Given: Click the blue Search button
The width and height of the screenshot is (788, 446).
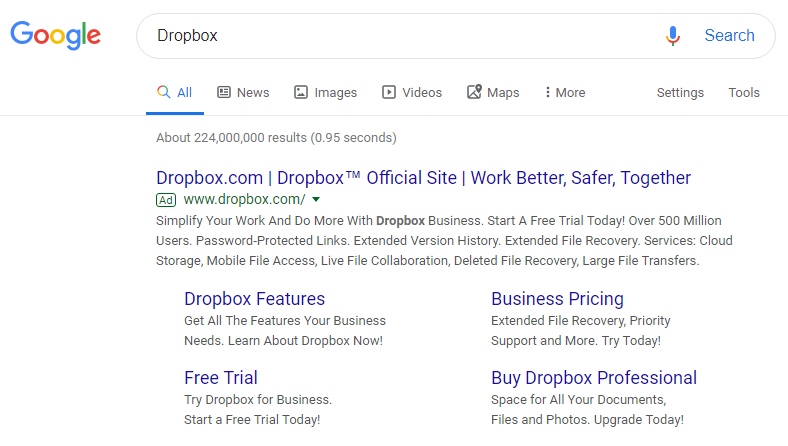Looking at the screenshot, I should pyautogui.click(x=729, y=35).
